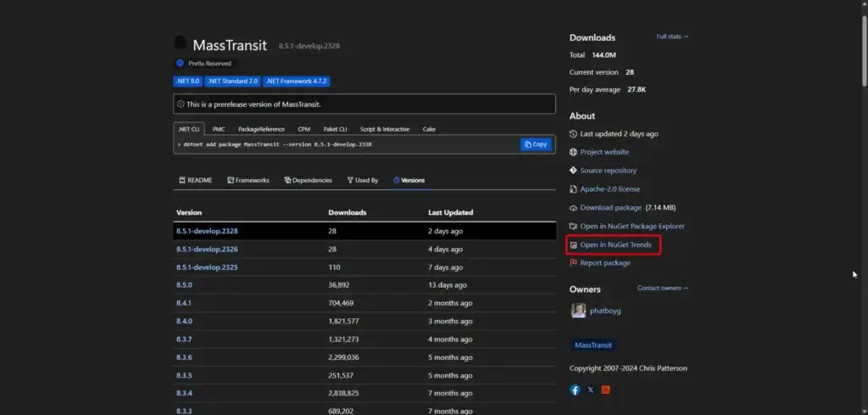Viewport: 868px width, 415px height.
Task: Open version 8.3.6
Action: pos(184,357)
